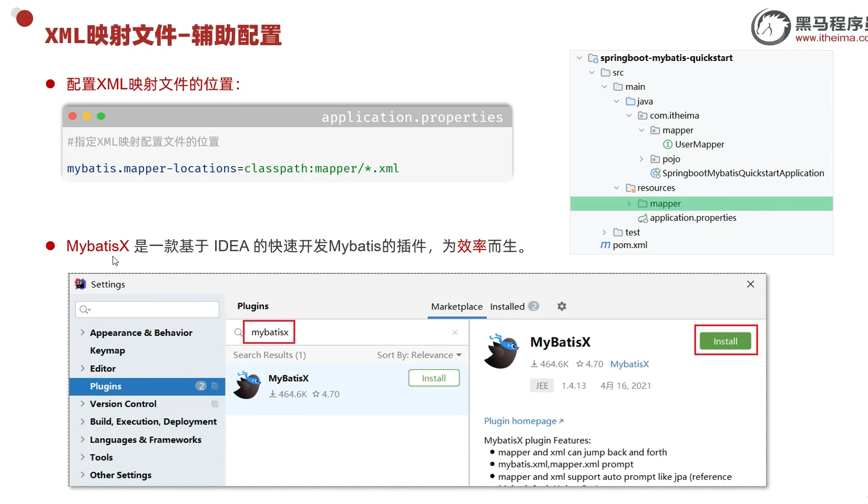This screenshot has height=504, width=868.
Task: Select pom.xml in project tree
Action: tap(630, 245)
